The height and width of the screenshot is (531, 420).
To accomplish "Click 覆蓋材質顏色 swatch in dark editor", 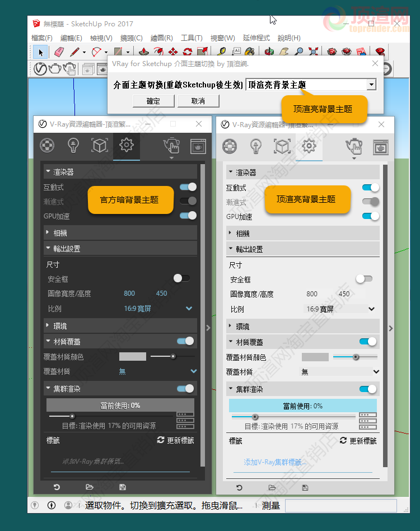I will [133, 356].
